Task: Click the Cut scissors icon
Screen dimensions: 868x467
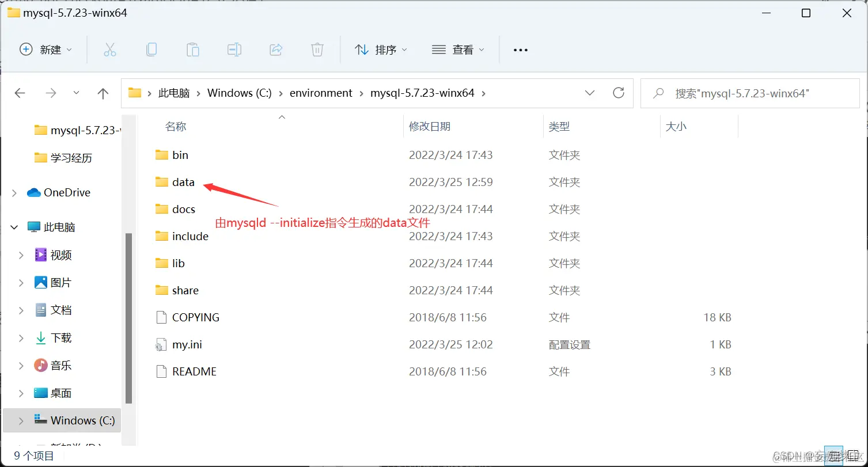Action: click(109, 50)
